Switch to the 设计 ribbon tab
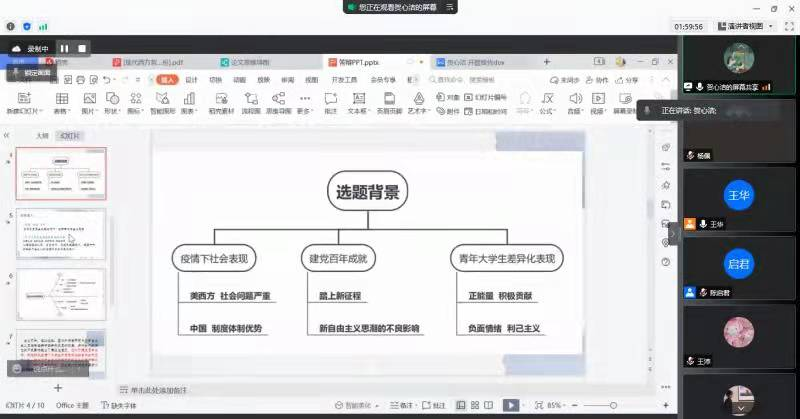Screen dimensions: 800x419 (190, 79)
